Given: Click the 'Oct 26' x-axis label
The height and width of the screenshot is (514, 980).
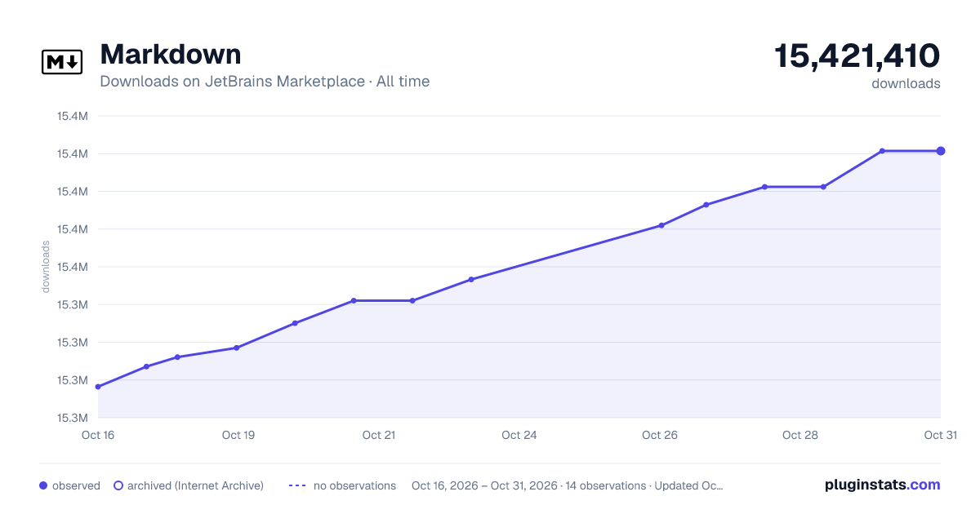Looking at the screenshot, I should 660,435.
